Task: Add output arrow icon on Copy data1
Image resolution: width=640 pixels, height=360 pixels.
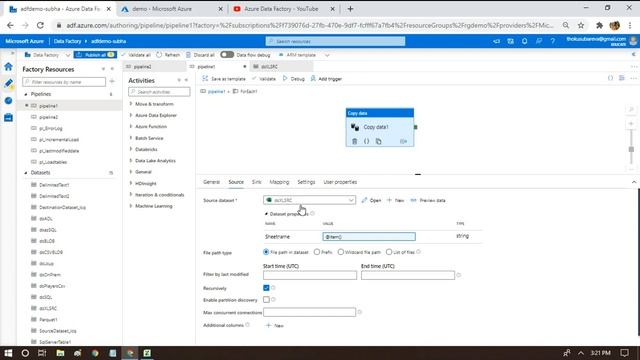Action: pyautogui.click(x=403, y=141)
